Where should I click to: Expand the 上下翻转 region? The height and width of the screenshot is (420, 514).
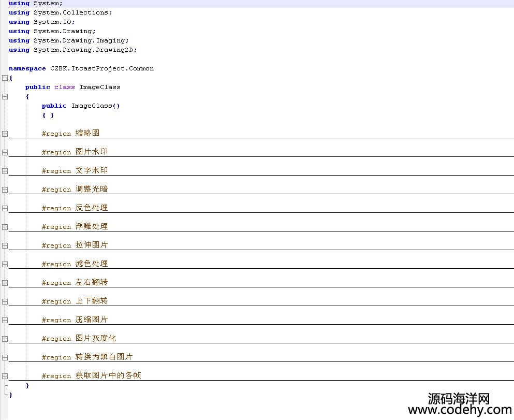[5, 301]
